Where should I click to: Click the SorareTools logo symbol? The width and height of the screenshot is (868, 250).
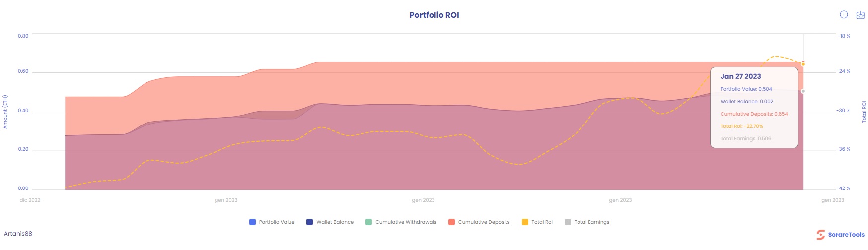820,235
